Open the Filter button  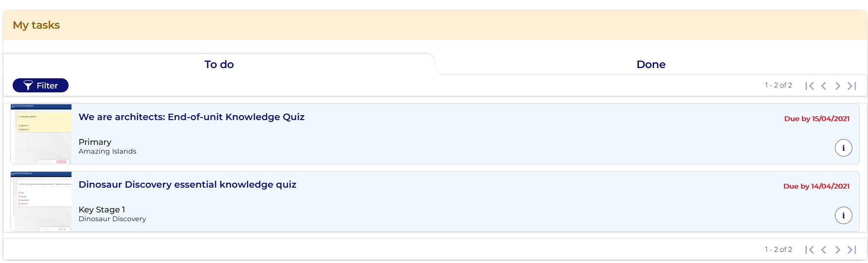pos(40,86)
